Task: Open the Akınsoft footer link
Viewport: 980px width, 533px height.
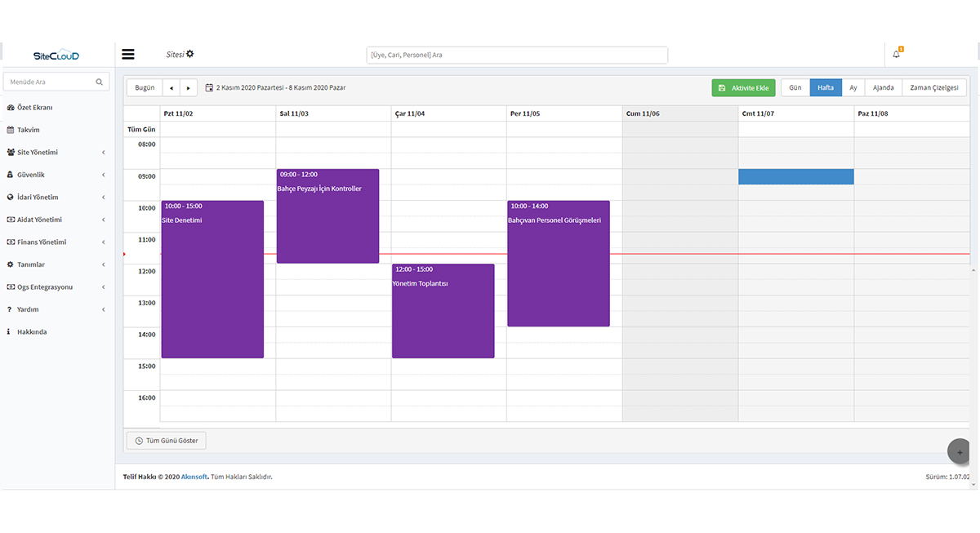Action: [194, 477]
